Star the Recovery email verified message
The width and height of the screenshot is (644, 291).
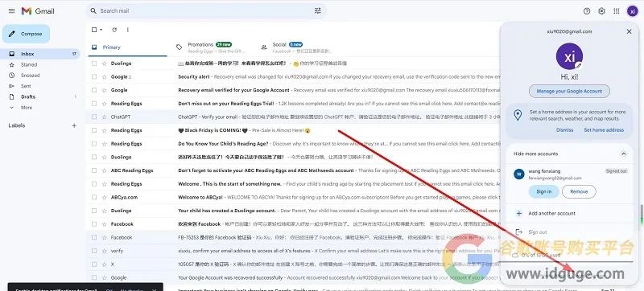pyautogui.click(x=105, y=90)
